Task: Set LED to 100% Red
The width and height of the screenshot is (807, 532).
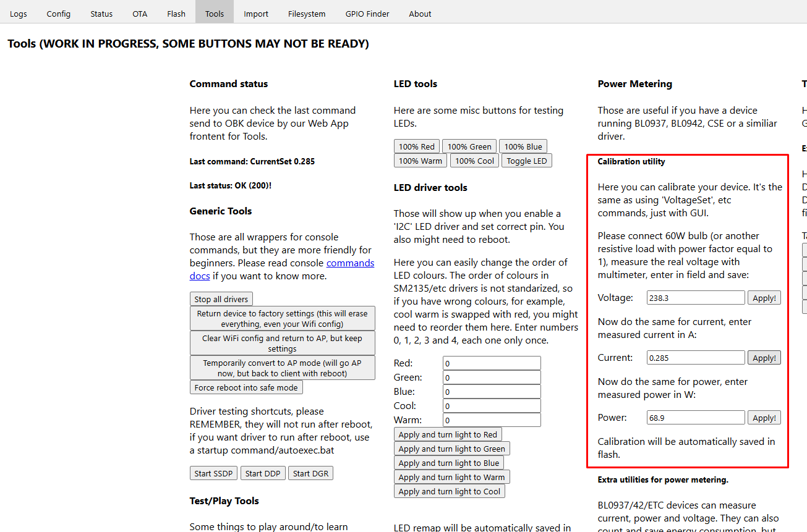Action: coord(417,146)
